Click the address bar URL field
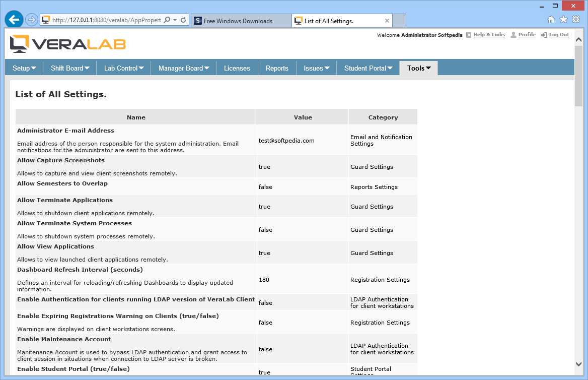Viewport: 588px width, 380px height. [x=107, y=20]
